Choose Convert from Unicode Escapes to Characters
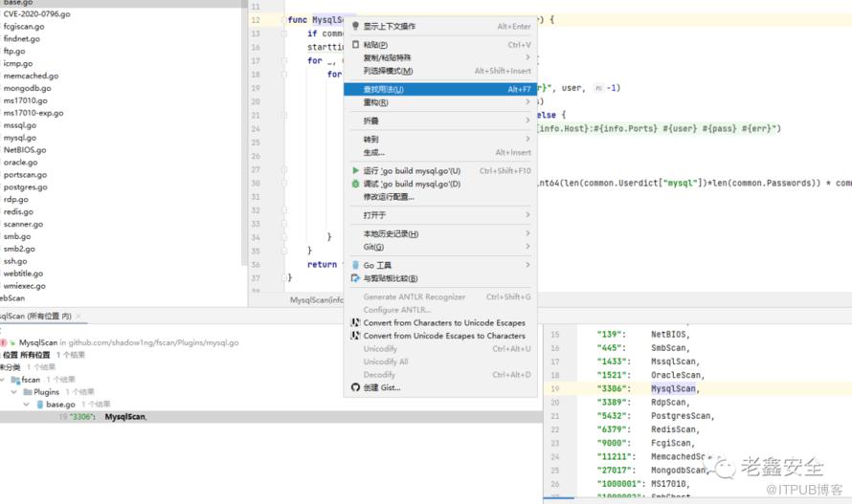Image resolution: width=852 pixels, height=504 pixels. click(443, 336)
